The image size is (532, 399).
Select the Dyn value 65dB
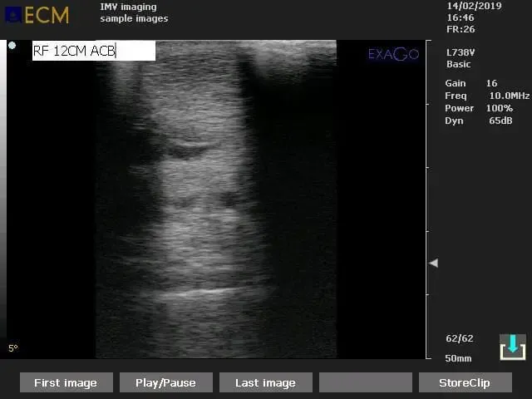500,121
